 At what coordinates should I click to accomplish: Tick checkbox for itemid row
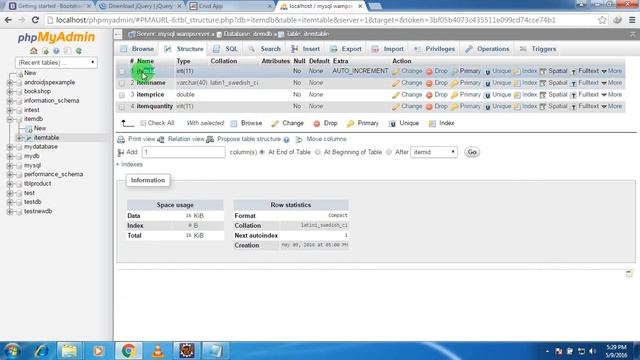(122, 71)
